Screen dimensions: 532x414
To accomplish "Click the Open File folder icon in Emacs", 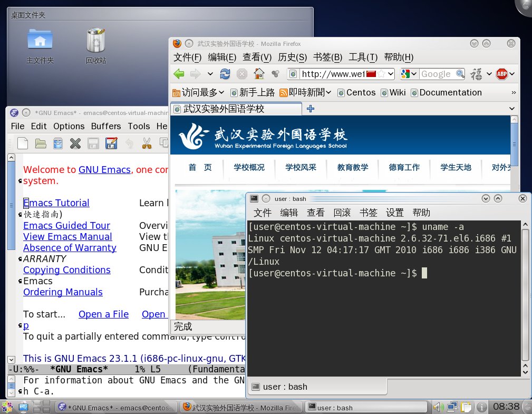I will 41,143.
